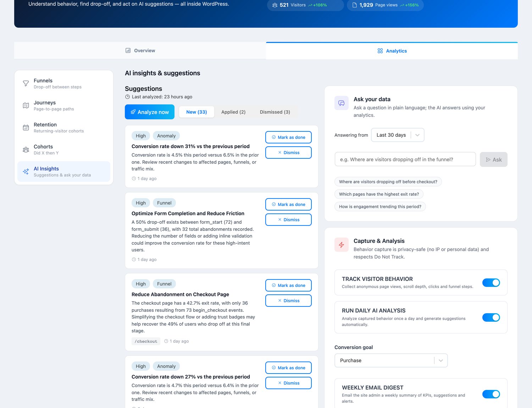Disable Run Daily AI Analysis switch

[491, 317]
